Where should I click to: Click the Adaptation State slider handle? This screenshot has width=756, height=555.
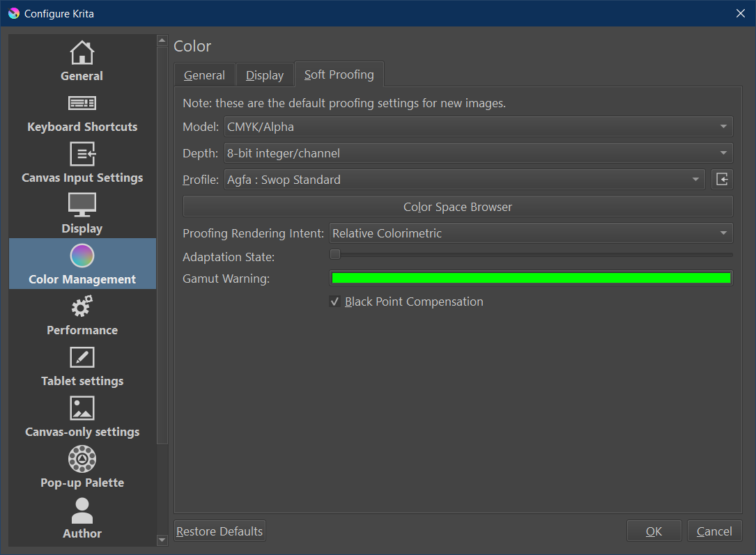tap(335, 254)
